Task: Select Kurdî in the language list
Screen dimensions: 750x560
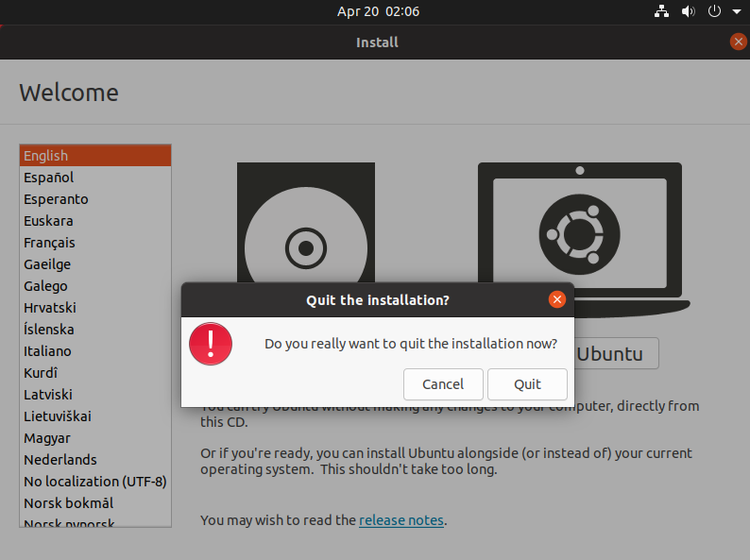Action: pos(95,372)
